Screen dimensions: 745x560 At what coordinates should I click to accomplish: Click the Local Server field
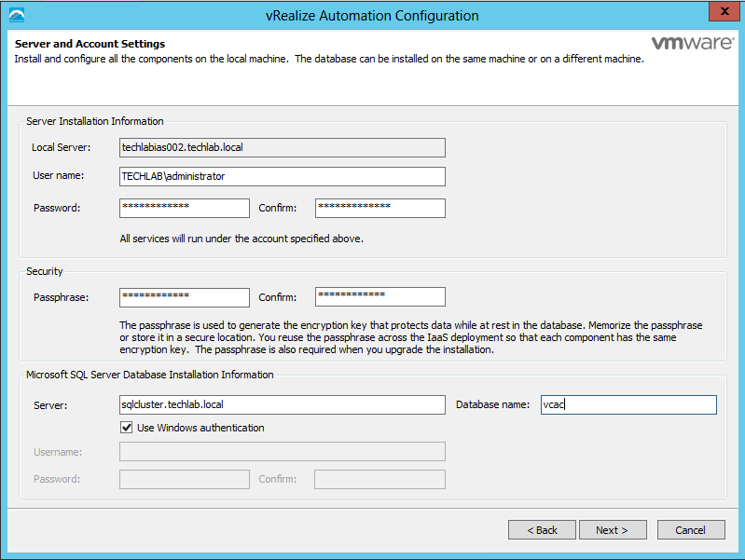pyautogui.click(x=283, y=148)
